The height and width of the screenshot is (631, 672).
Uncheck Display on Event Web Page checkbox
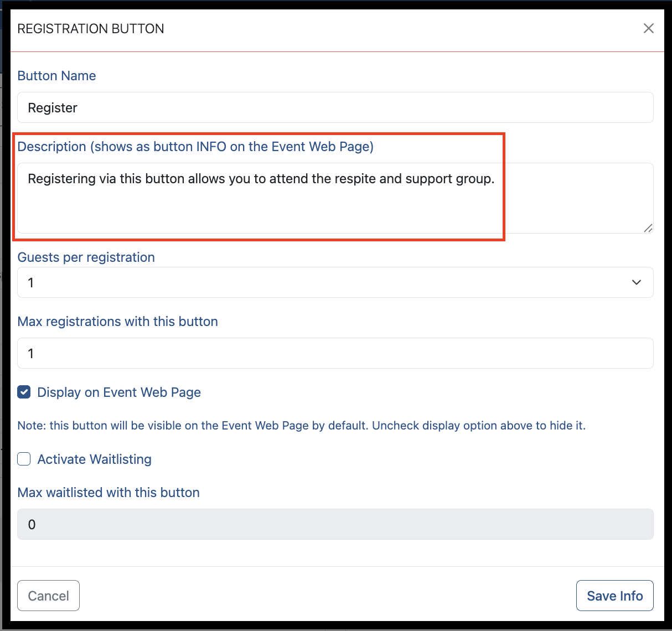coord(24,392)
